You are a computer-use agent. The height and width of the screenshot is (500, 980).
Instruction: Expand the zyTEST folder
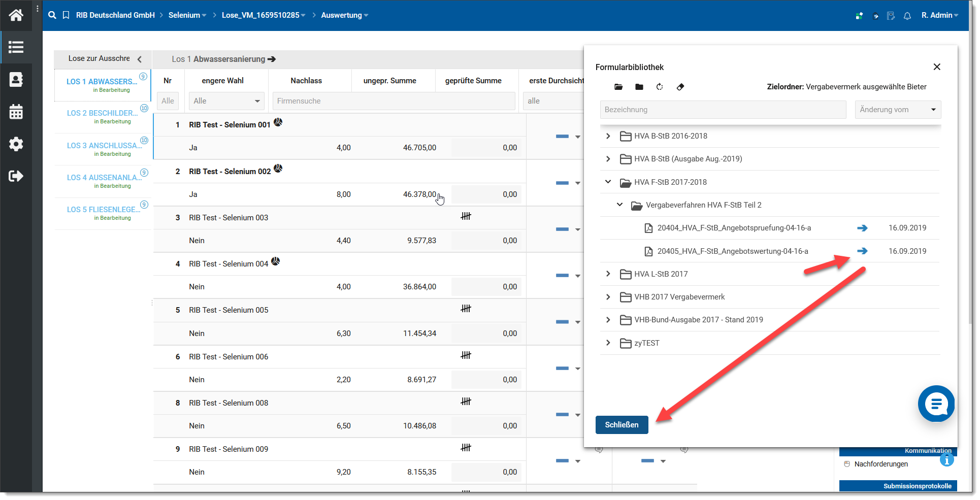pyautogui.click(x=608, y=343)
